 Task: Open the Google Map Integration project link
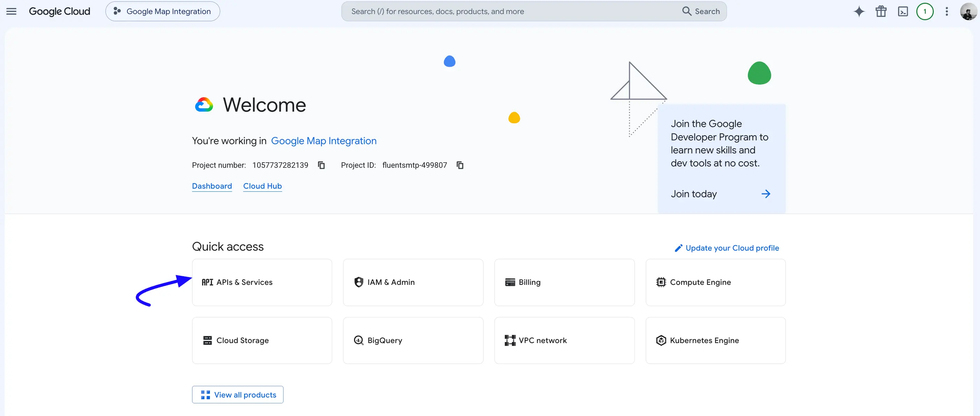point(324,141)
